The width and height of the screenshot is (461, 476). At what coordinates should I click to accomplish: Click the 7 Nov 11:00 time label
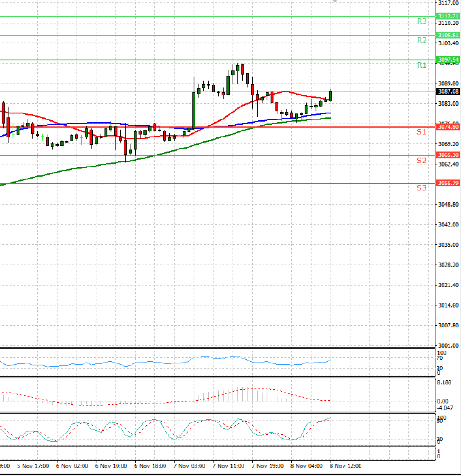tap(229, 466)
